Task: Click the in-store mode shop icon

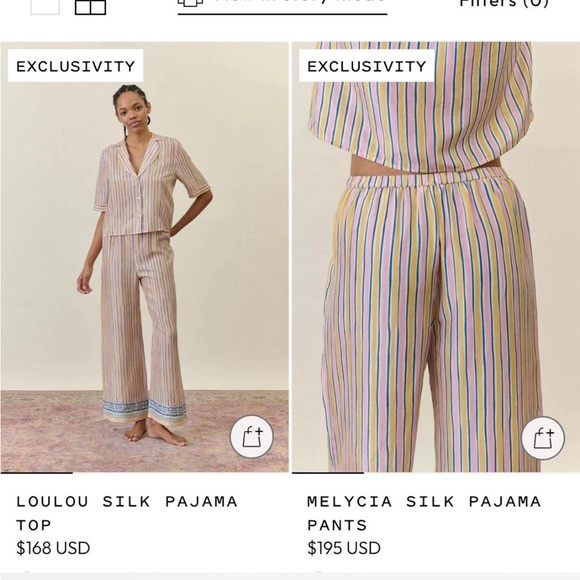Action: (x=190, y=3)
